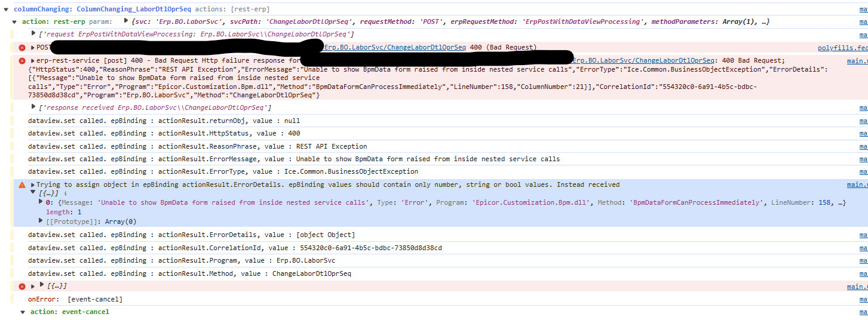Click 'value : [object Object]' text
868x320 pixels.
point(310,235)
